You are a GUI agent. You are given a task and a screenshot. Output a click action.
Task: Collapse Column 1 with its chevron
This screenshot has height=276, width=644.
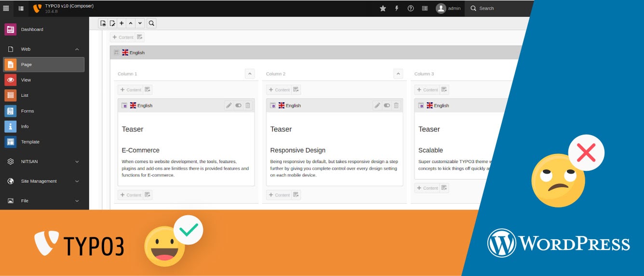(250, 74)
